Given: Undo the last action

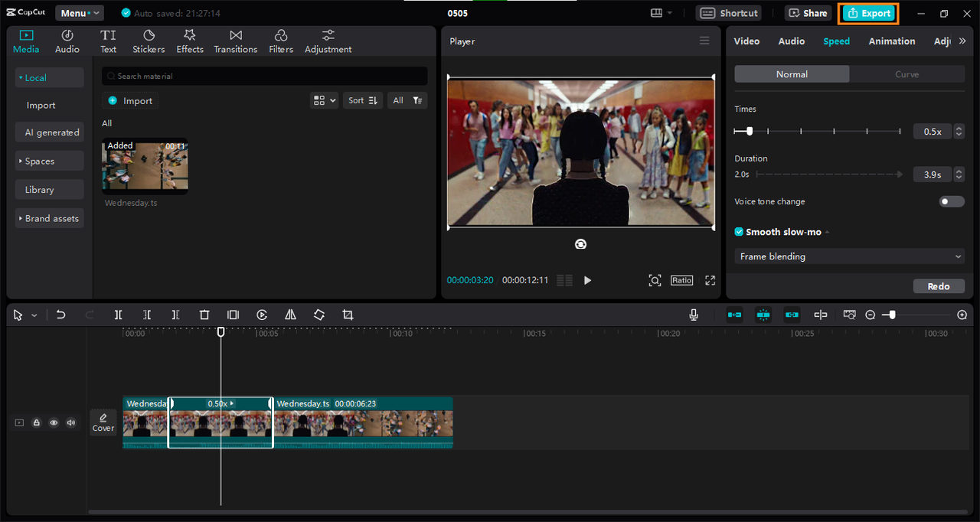Looking at the screenshot, I should coord(60,315).
